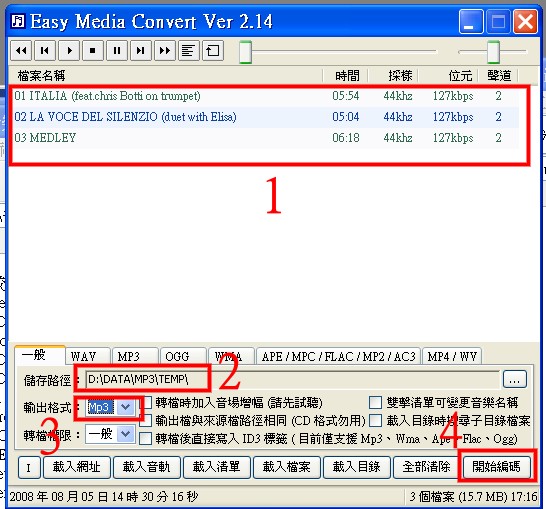
Task: Toggle 雙擊清單可變更音樂名稱 checkbox
Action: [375, 402]
